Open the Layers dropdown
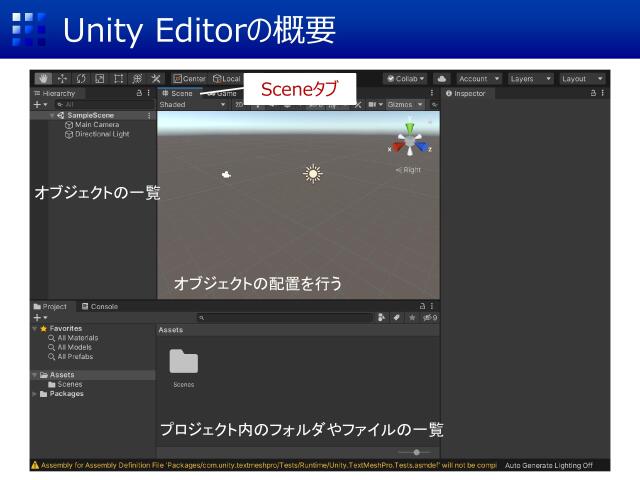This screenshot has height=480, width=640. click(x=530, y=78)
